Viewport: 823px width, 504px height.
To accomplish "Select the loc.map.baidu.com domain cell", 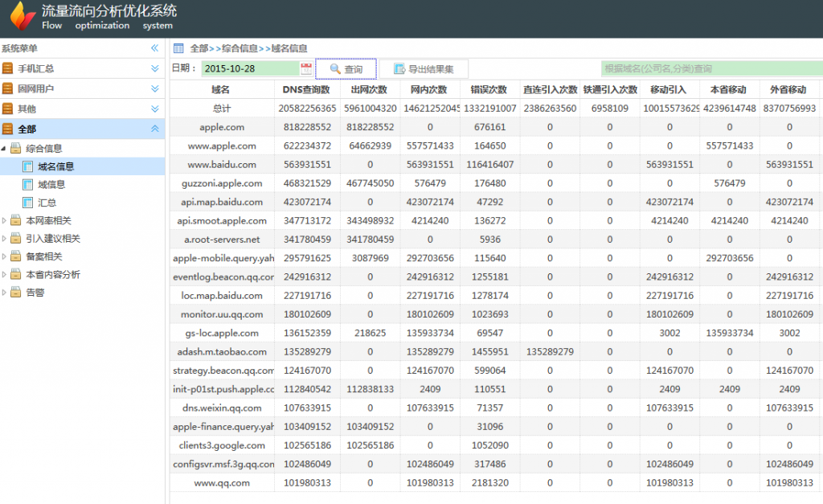I will pyautogui.click(x=222, y=296).
